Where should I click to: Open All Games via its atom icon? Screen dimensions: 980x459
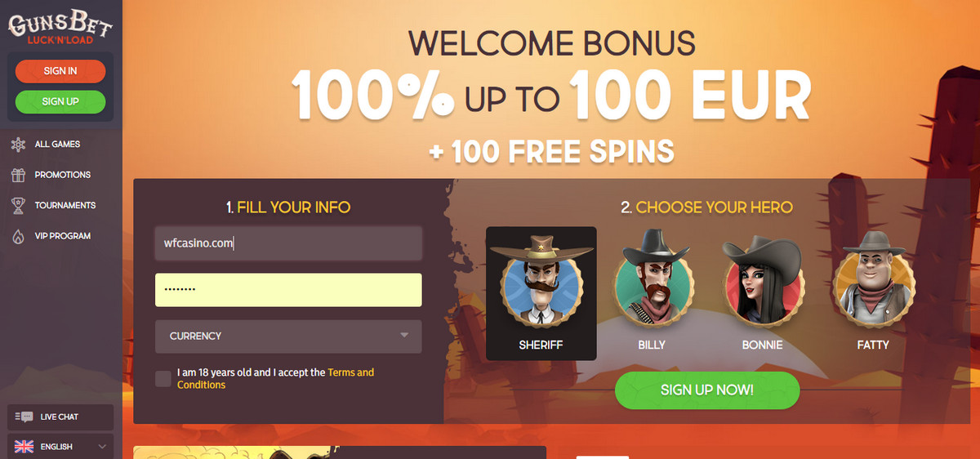(x=18, y=145)
